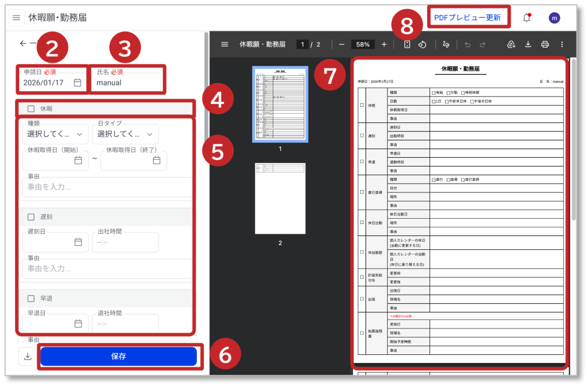Click the blue 保存 button

118,357
